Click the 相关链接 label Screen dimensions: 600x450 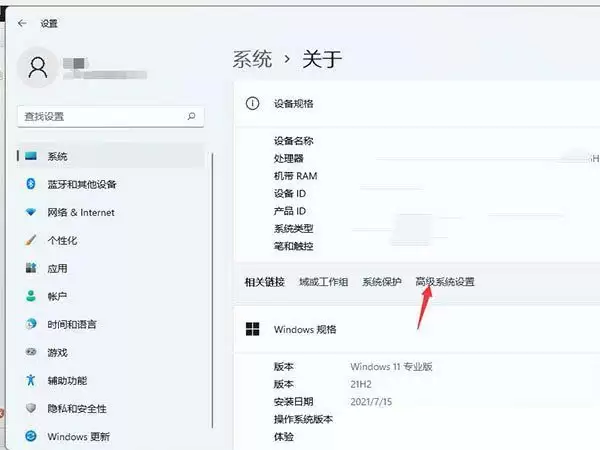click(x=265, y=282)
